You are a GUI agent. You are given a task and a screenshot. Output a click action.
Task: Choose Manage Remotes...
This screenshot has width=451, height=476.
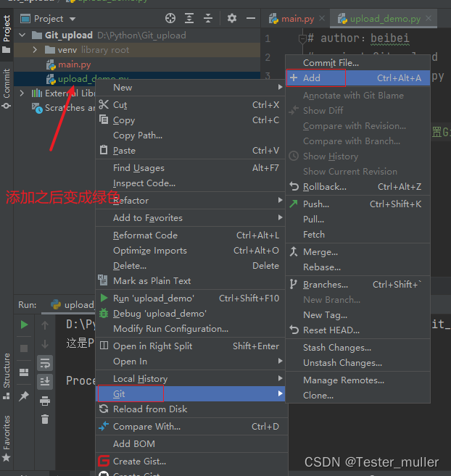pos(357,380)
